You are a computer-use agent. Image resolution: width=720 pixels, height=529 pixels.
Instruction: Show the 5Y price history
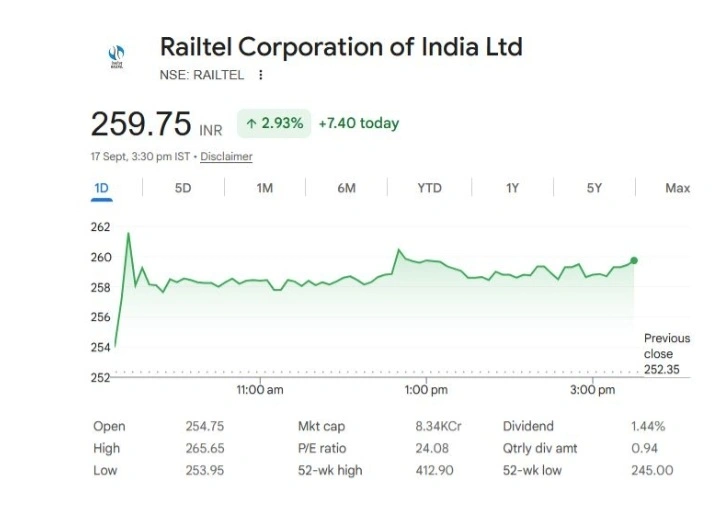tap(594, 188)
